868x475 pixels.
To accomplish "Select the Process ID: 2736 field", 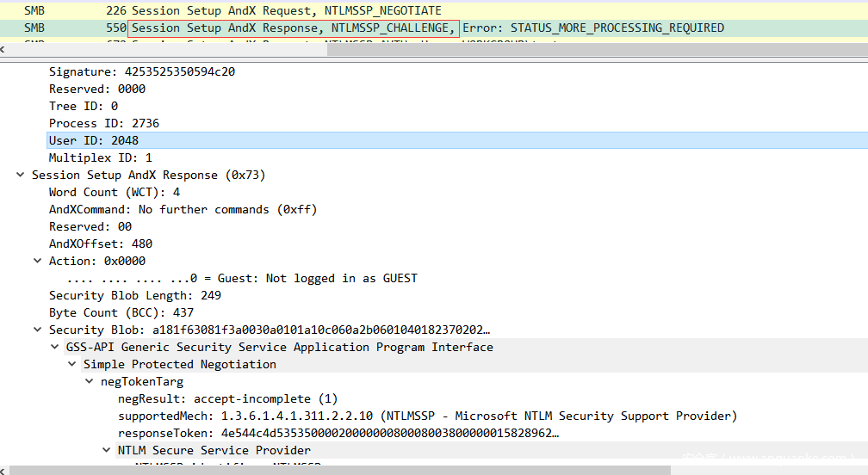I will coord(103,123).
